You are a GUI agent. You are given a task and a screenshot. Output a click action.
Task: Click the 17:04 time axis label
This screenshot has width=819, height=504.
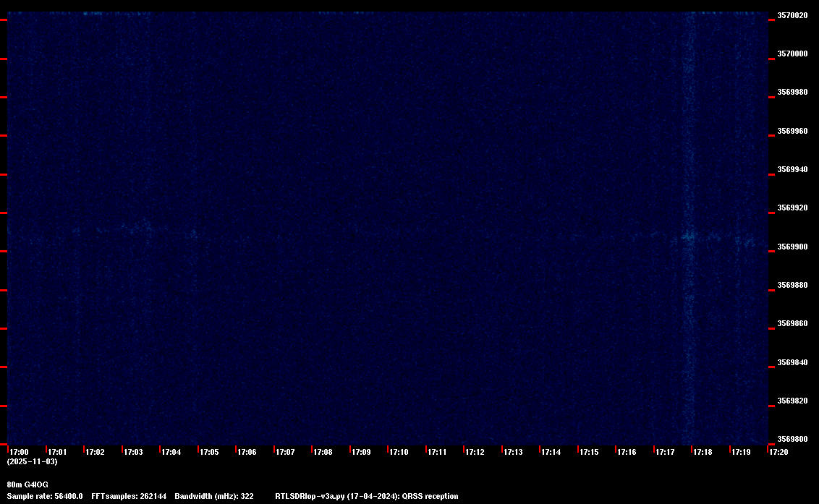[171, 452]
